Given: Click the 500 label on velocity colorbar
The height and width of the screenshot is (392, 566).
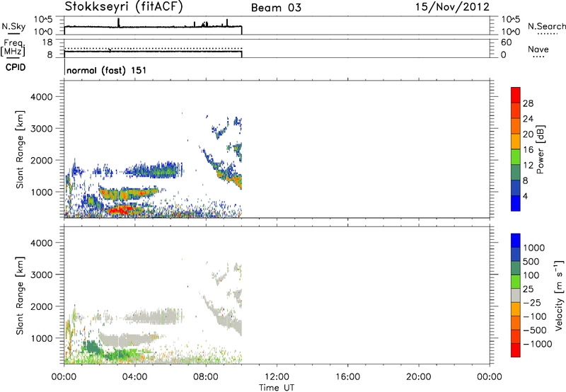Looking at the screenshot, I should pos(531,262).
